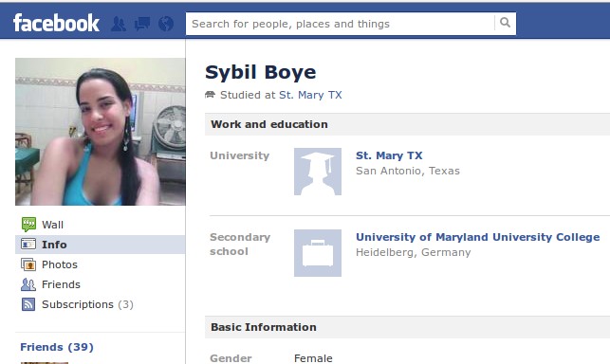Click the search magnifier button
The width and height of the screenshot is (610, 364).
click(x=505, y=23)
